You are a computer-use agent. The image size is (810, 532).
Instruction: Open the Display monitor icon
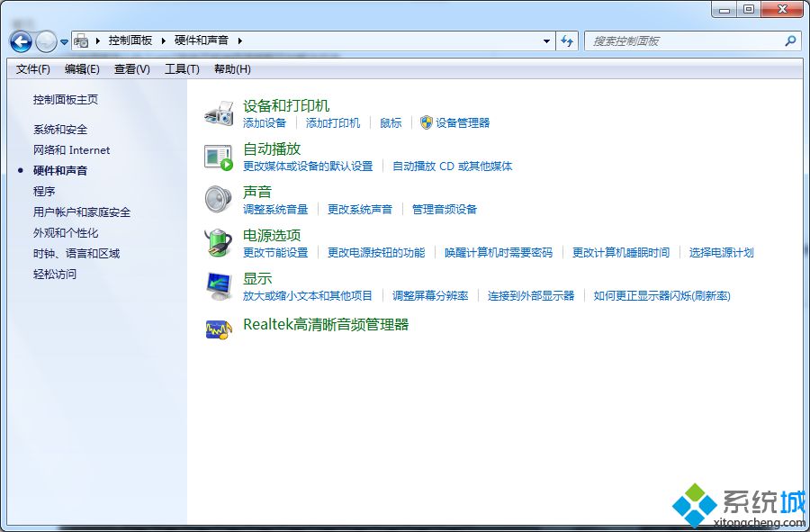coord(219,286)
